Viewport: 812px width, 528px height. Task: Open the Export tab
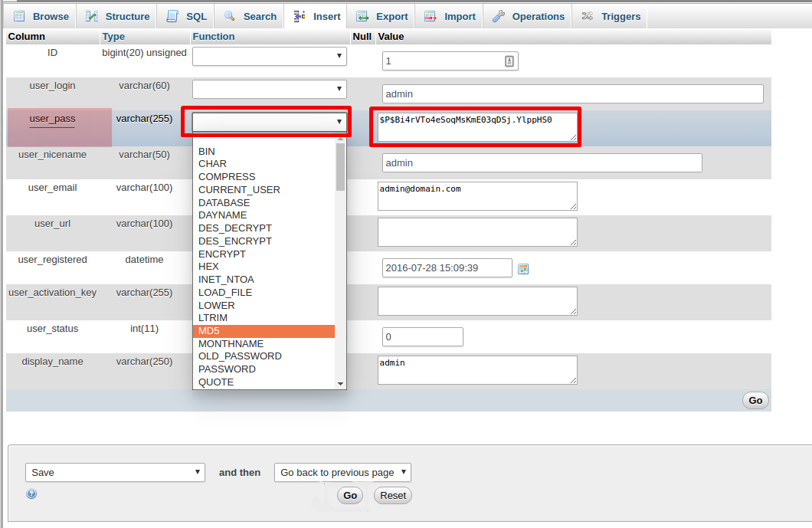click(382, 17)
